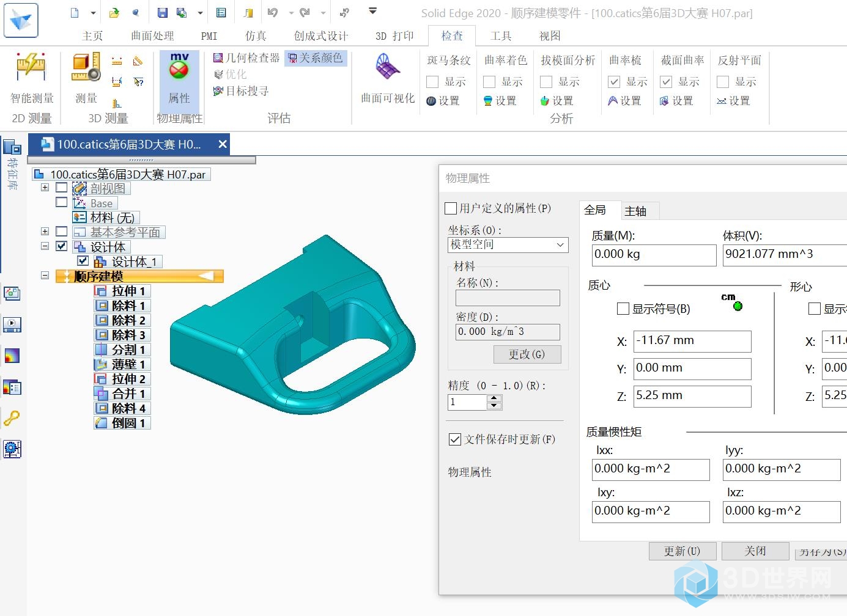The height and width of the screenshot is (616, 847).
Task: Open the save options dropdown arrow
Action: (x=200, y=12)
